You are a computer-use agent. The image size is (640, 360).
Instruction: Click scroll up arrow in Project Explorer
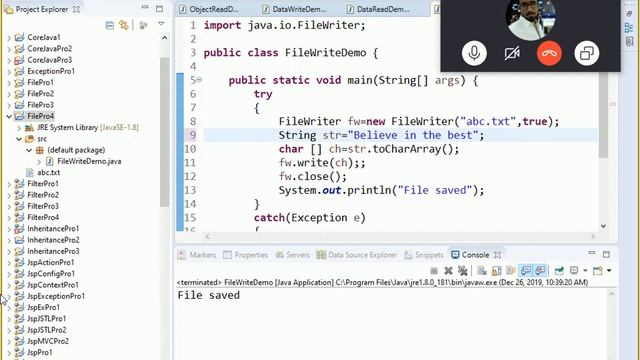[x=164, y=38]
